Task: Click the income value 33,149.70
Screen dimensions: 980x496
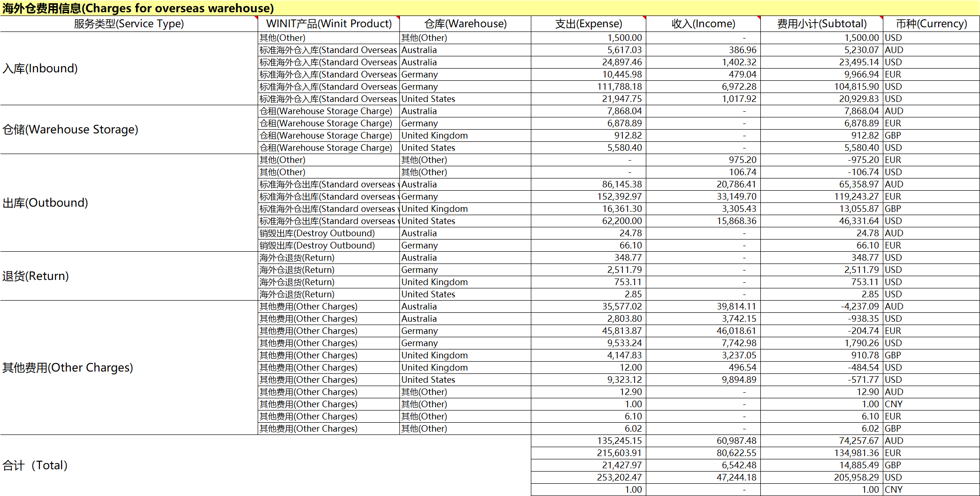Action: 703,196
